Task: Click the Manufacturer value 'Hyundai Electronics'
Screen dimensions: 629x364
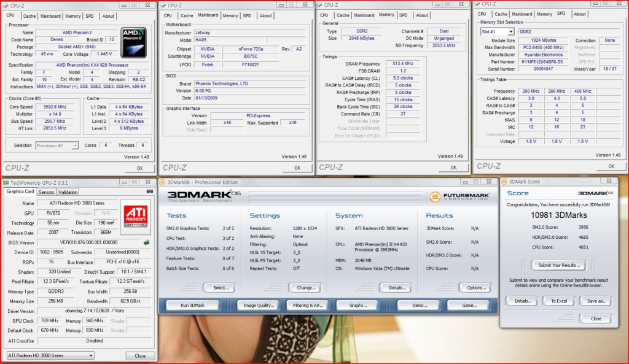Action: pyautogui.click(x=544, y=55)
